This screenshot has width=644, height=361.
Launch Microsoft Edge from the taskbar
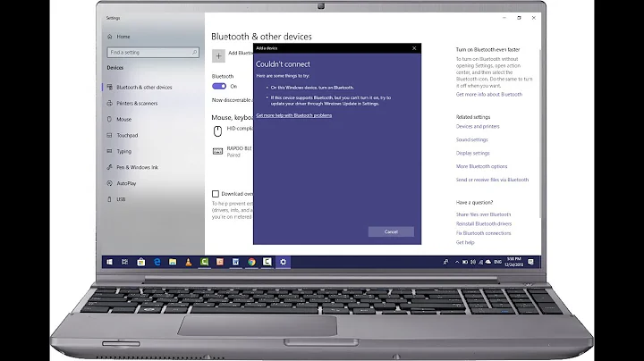coord(157,262)
